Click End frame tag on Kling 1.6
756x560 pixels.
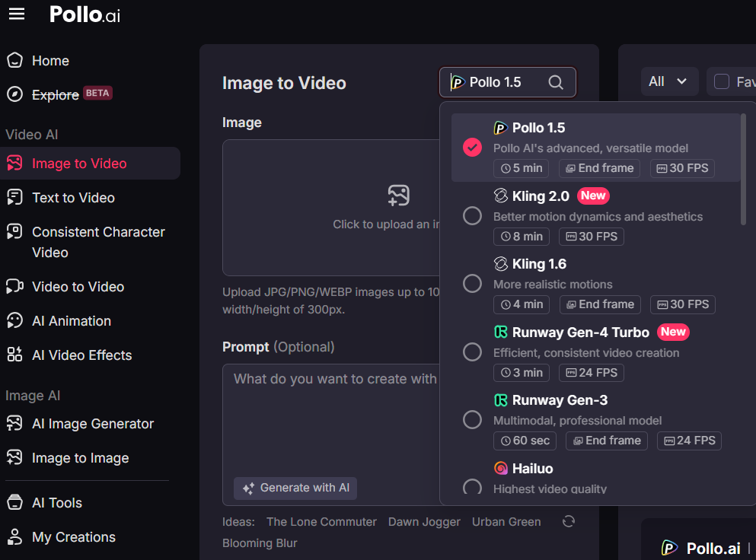tap(600, 304)
